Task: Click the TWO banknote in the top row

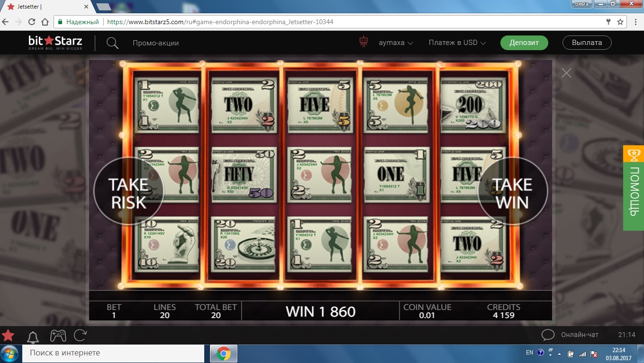Action: (x=245, y=105)
